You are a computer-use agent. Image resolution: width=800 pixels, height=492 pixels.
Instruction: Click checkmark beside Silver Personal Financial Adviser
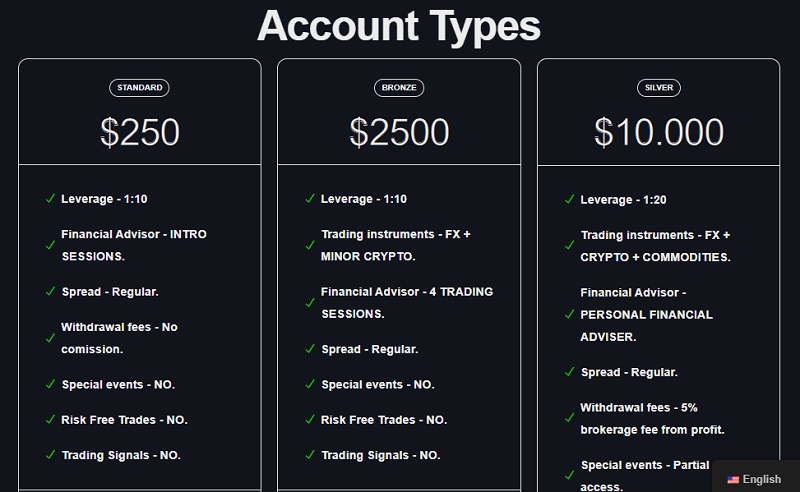click(x=570, y=314)
